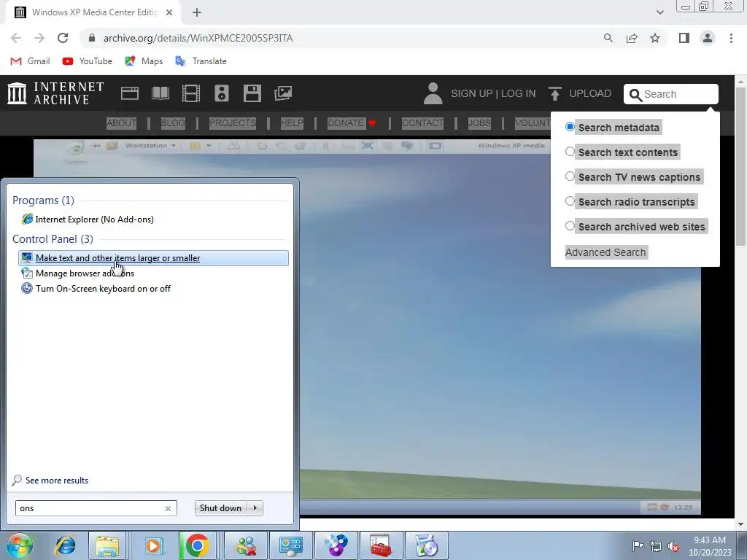
Task: Click the LOG IN link
Action: tap(519, 93)
